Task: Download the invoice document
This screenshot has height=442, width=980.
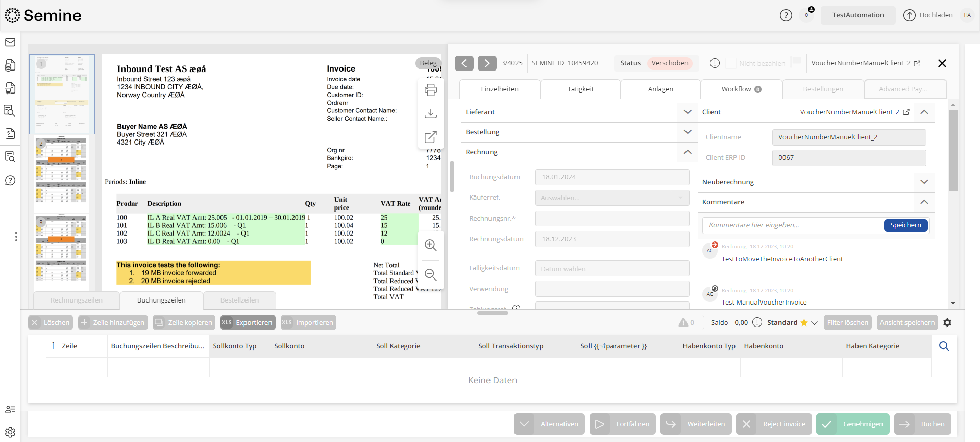Action: tap(430, 113)
